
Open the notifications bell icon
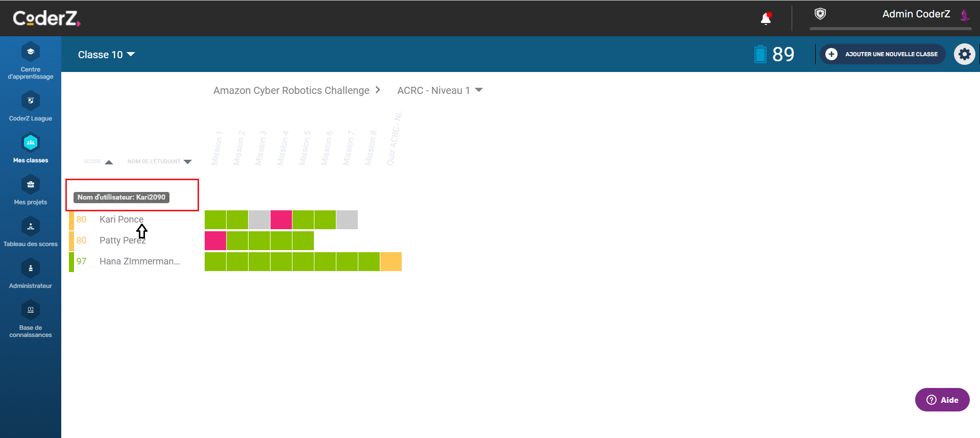766,19
